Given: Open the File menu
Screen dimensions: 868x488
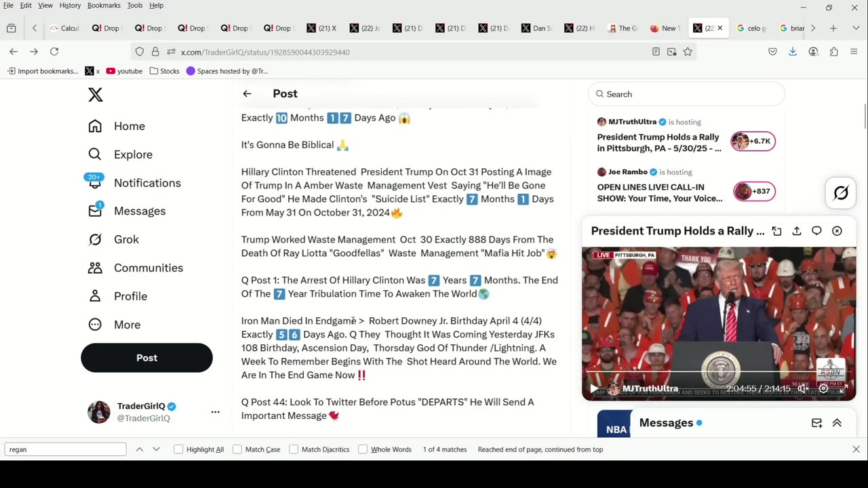Looking at the screenshot, I should coord(8,5).
